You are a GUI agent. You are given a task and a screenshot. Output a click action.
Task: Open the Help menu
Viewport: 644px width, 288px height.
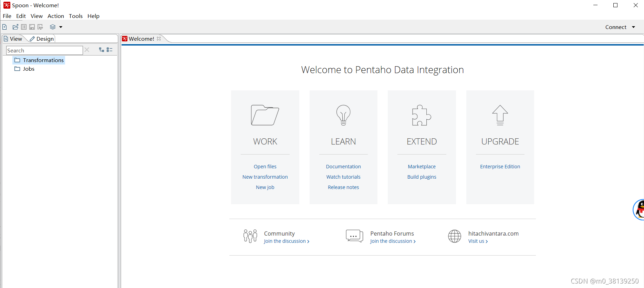click(x=93, y=16)
